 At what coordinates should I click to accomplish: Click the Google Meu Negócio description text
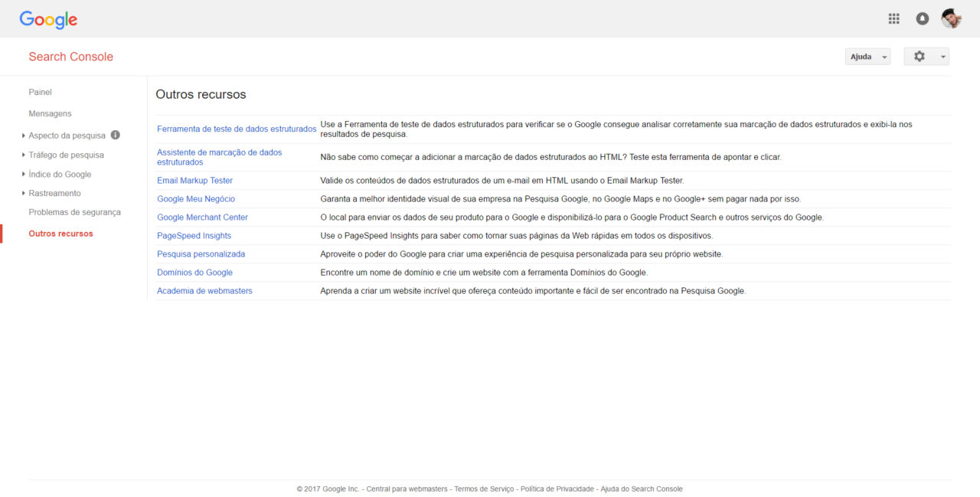560,199
